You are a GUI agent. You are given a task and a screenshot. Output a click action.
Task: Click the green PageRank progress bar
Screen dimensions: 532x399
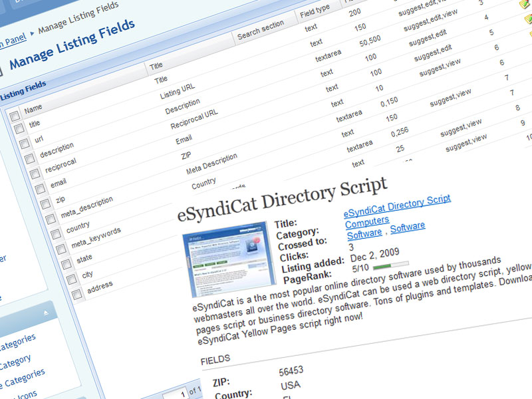[x=391, y=265]
